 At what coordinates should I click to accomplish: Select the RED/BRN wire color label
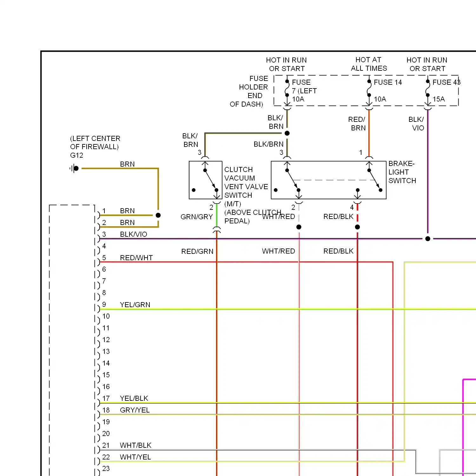pos(357,123)
